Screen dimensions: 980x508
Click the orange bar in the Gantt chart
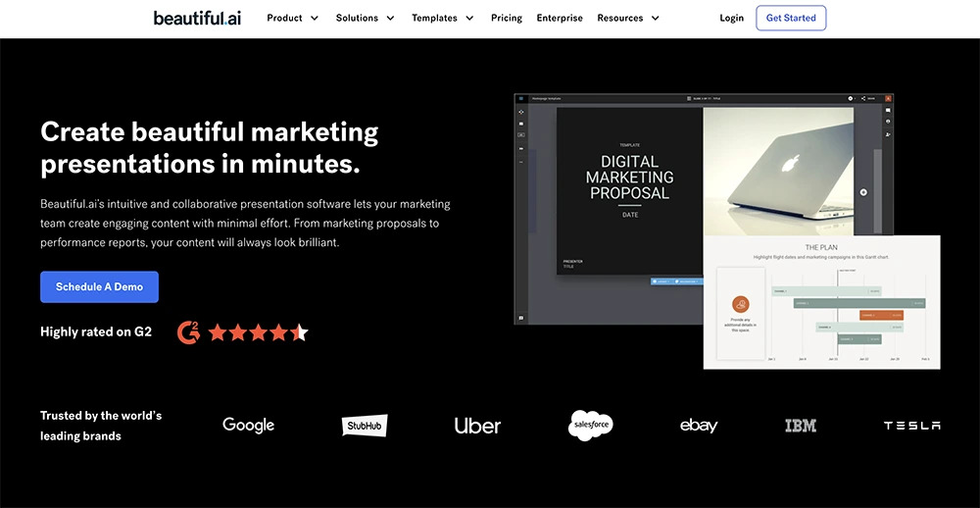881,316
